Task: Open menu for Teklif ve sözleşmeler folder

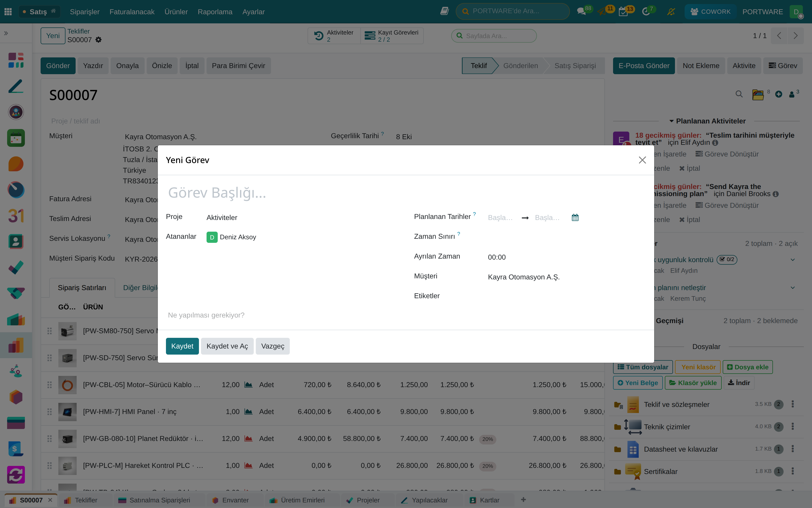Action: pyautogui.click(x=792, y=404)
